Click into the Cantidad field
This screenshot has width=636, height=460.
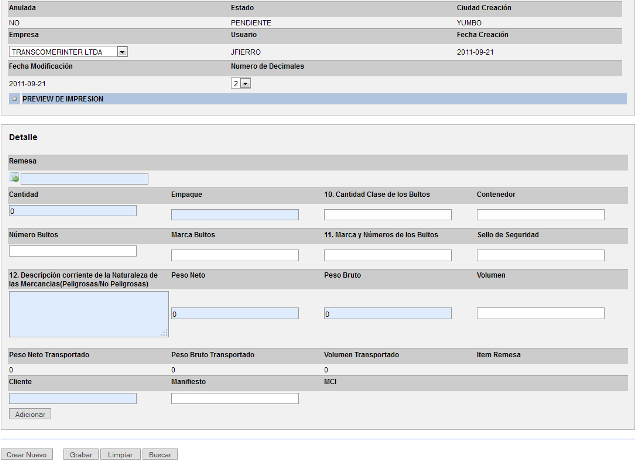(72, 211)
